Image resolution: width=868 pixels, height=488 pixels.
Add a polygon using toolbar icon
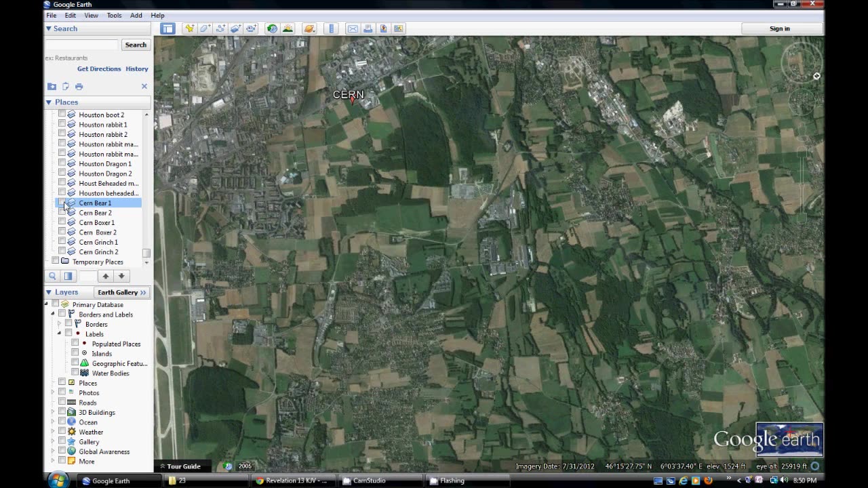click(x=205, y=28)
